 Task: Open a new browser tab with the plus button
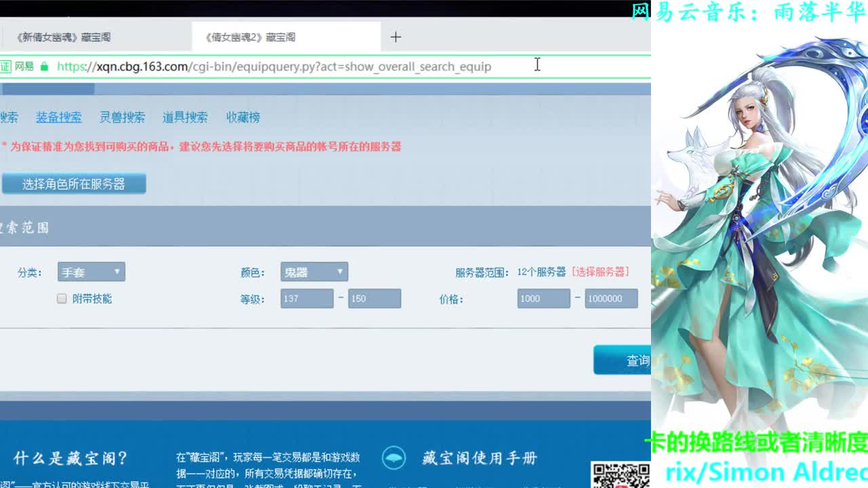395,37
